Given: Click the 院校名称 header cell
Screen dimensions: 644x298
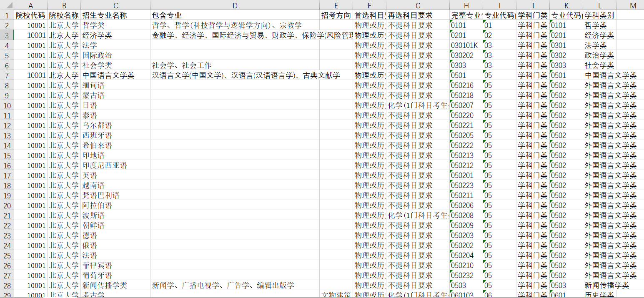Looking at the screenshot, I should coord(64,15).
